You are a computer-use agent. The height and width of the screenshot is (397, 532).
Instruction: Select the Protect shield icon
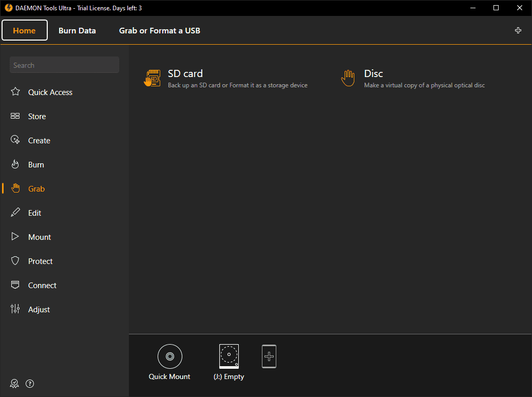point(15,260)
